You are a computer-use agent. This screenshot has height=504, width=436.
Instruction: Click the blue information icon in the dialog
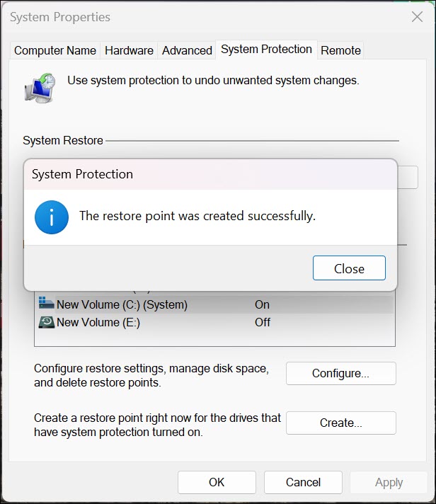click(x=52, y=217)
